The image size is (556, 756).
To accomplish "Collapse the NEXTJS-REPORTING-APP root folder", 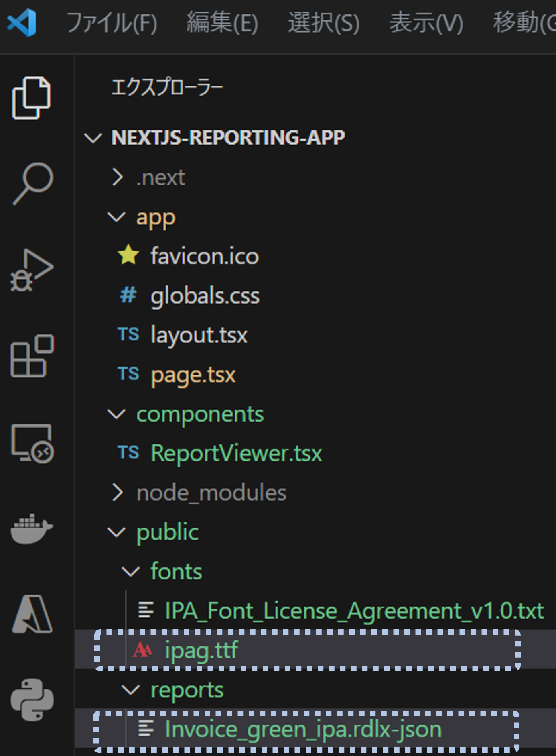I will coord(93,138).
